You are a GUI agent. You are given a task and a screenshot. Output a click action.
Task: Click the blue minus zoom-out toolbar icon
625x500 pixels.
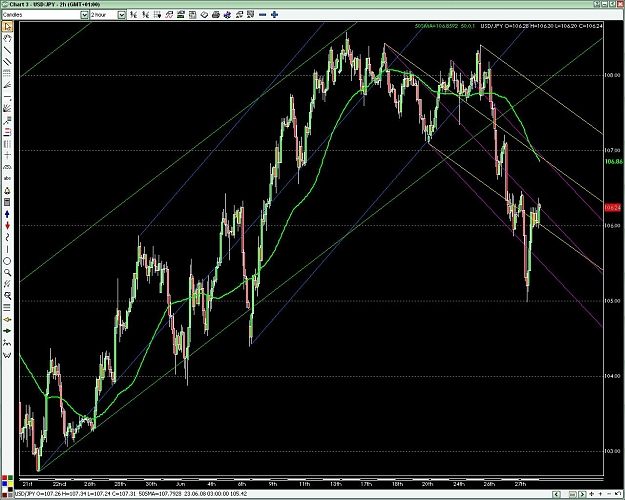point(262,15)
